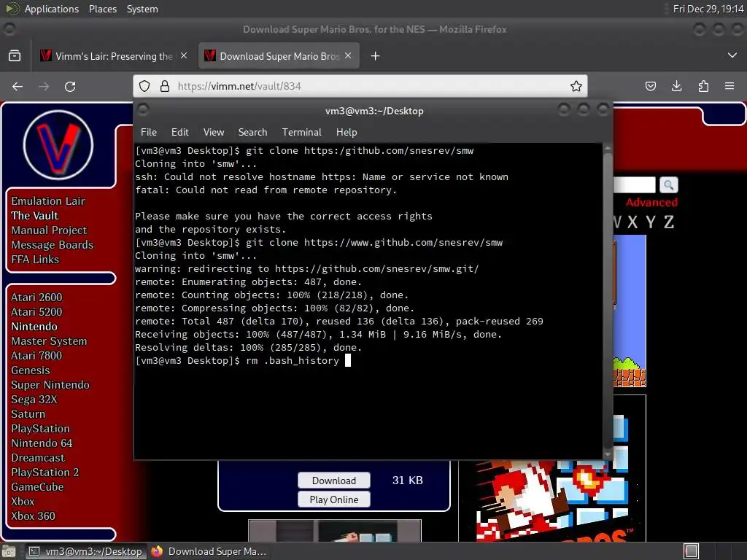Click the Vimm search text field
The image size is (747, 560).
tap(634, 184)
